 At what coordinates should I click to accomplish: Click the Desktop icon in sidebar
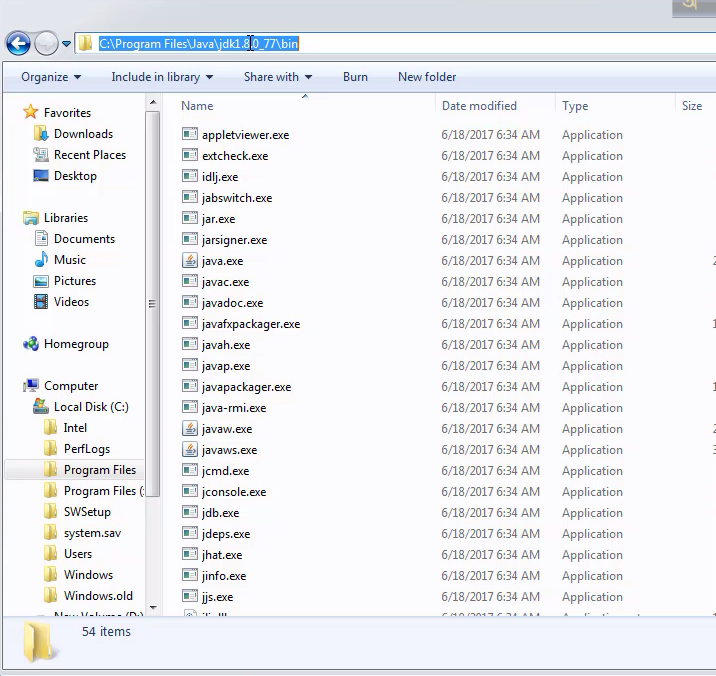click(41, 175)
